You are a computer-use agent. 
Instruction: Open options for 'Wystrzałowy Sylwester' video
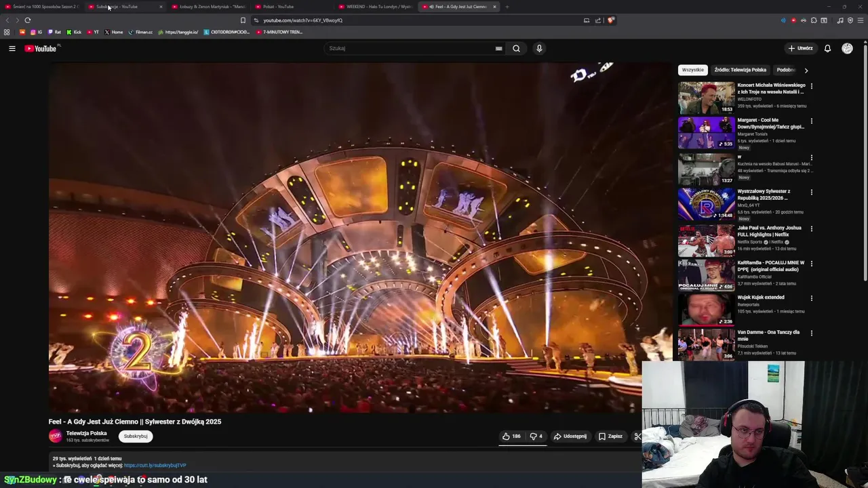[811, 192]
